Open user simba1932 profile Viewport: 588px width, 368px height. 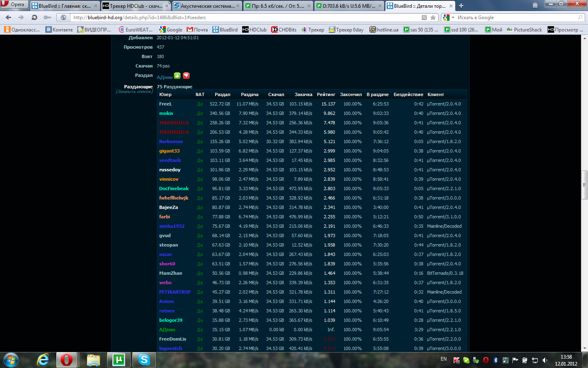(172, 226)
